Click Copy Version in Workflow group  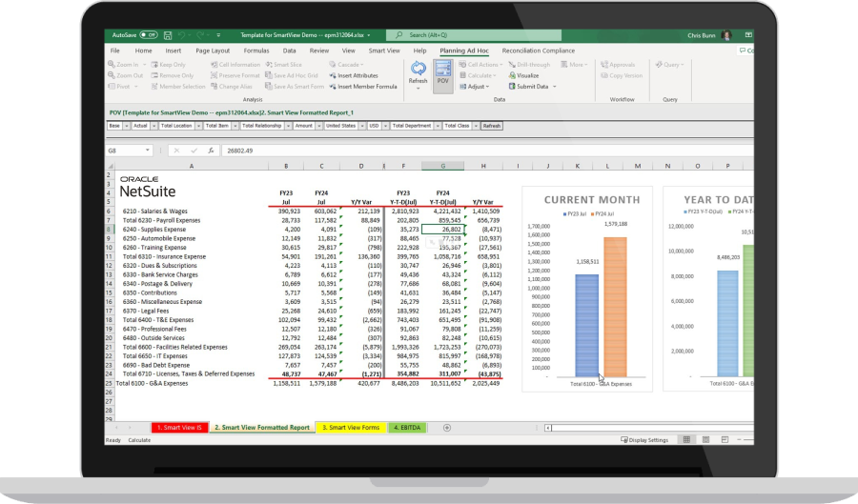622,75
